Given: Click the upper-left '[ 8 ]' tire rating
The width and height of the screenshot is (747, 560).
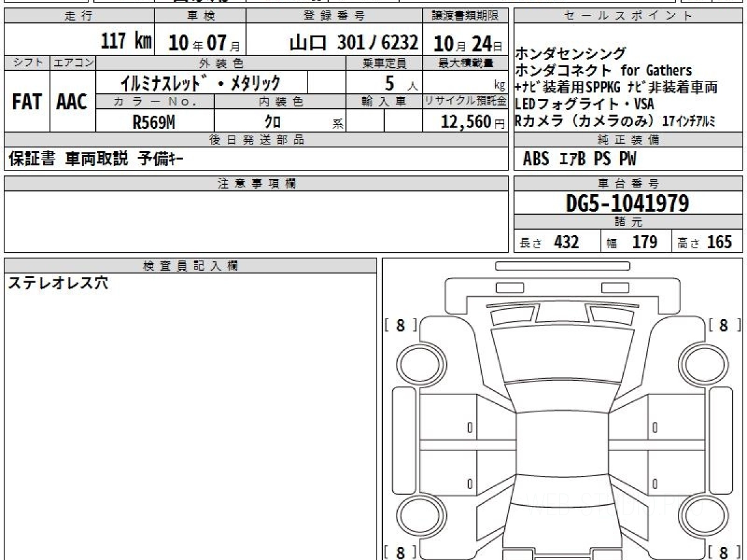Looking at the screenshot, I should point(400,325).
